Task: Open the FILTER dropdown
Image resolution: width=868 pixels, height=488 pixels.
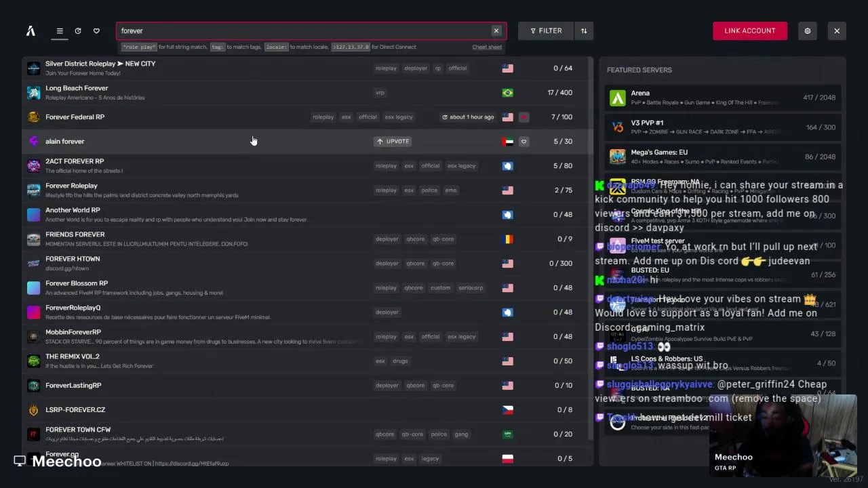Action: [546, 30]
